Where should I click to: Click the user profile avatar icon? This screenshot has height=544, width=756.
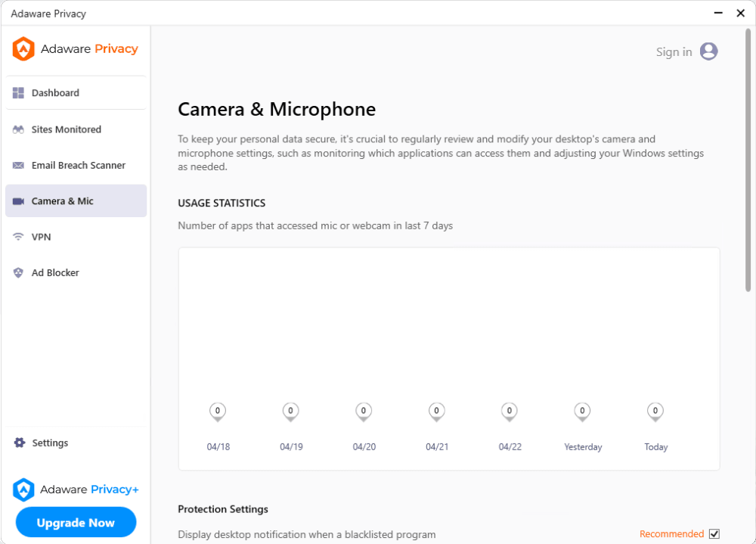click(x=708, y=51)
